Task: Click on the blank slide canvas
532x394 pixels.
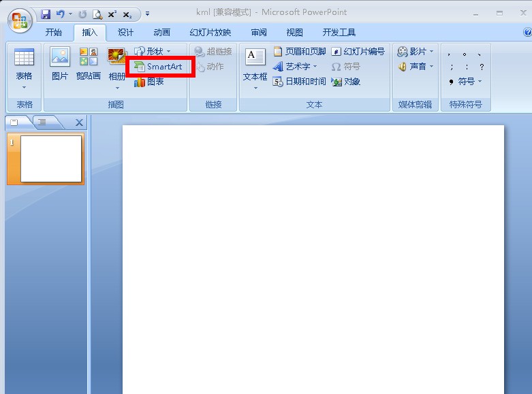Action: (313, 259)
